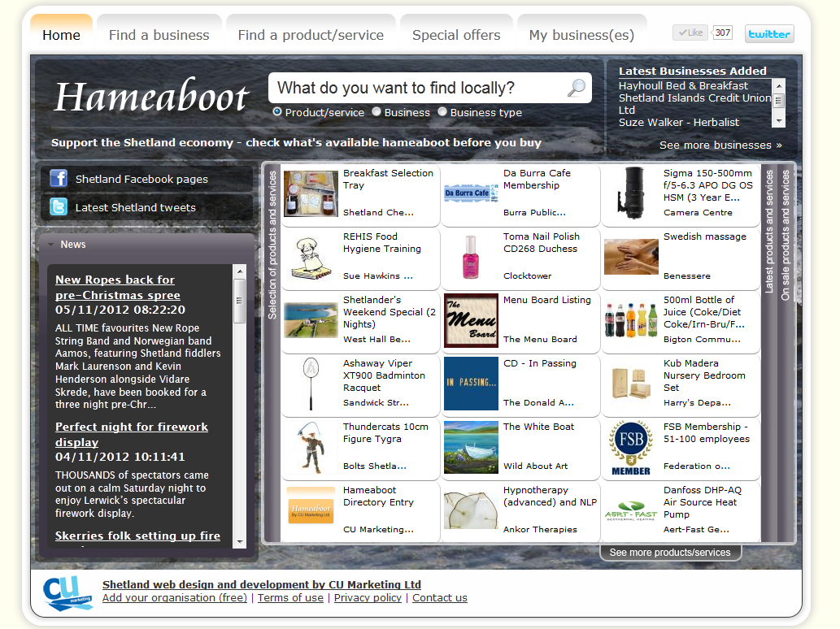840x629 pixels.
Task: Click the Hayhoull Bed & Breakfast listing
Action: click(683, 85)
